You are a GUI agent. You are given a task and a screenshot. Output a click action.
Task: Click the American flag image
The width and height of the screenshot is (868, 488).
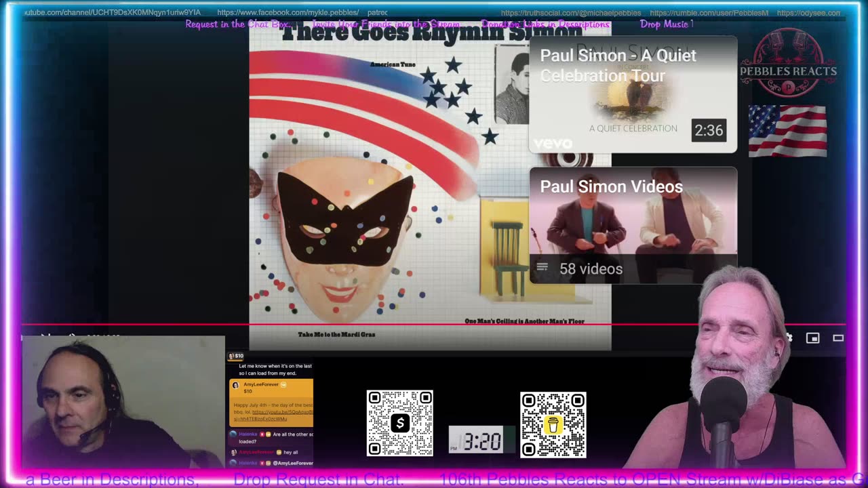[787, 131]
